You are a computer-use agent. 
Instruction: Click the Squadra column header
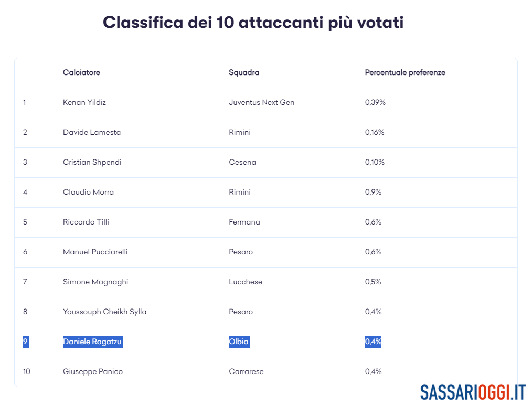pos(244,72)
